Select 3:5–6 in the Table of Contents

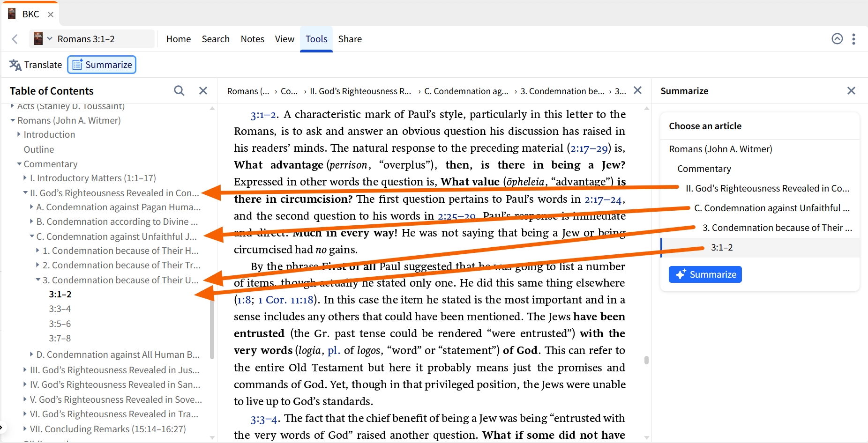tap(60, 324)
